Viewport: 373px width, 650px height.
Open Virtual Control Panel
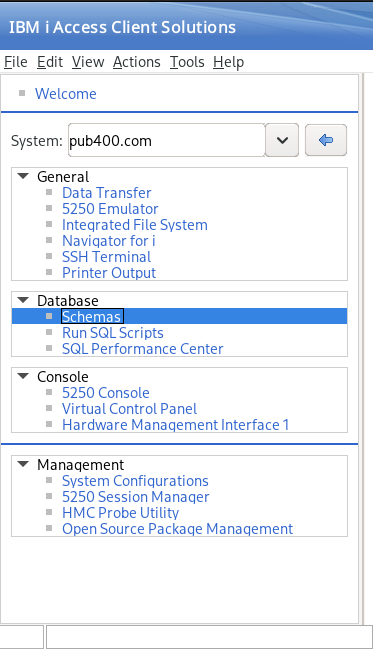point(129,409)
